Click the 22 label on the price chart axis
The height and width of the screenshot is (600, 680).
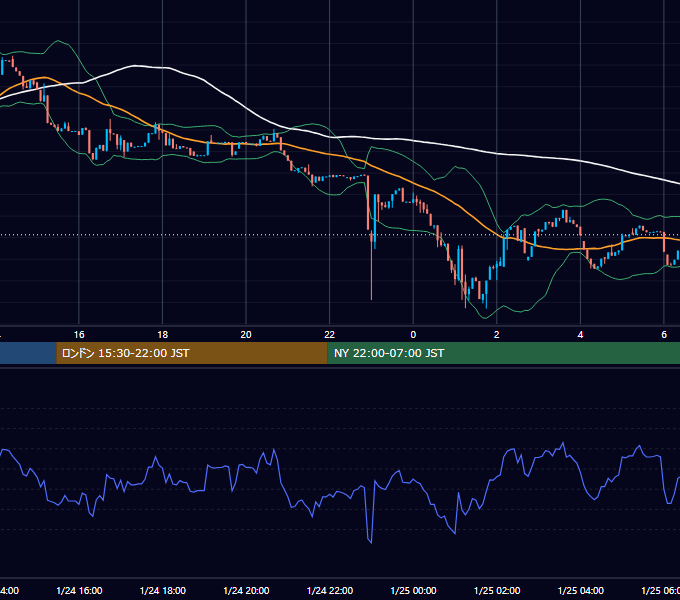(x=330, y=335)
